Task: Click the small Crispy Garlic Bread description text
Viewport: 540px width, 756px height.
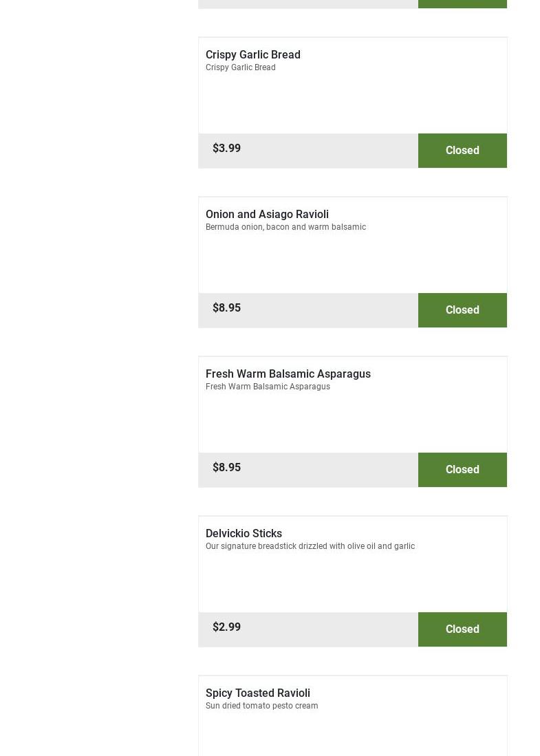Action: pyautogui.click(x=240, y=67)
